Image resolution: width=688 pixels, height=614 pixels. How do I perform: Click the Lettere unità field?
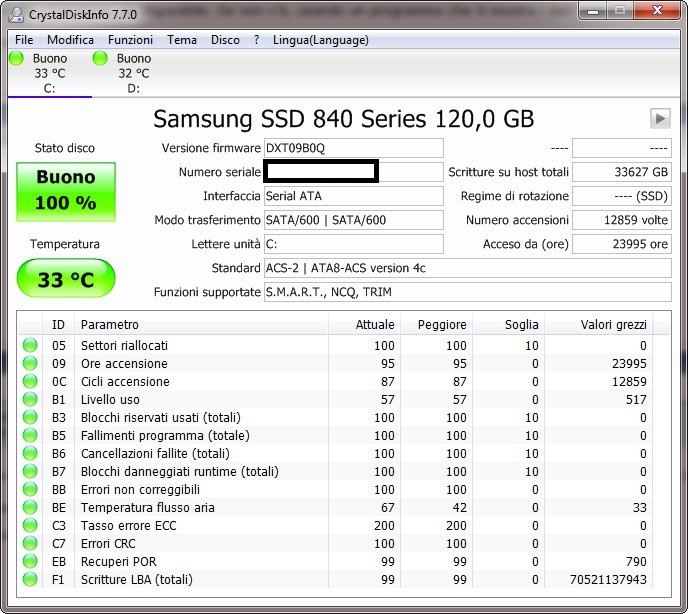point(354,244)
